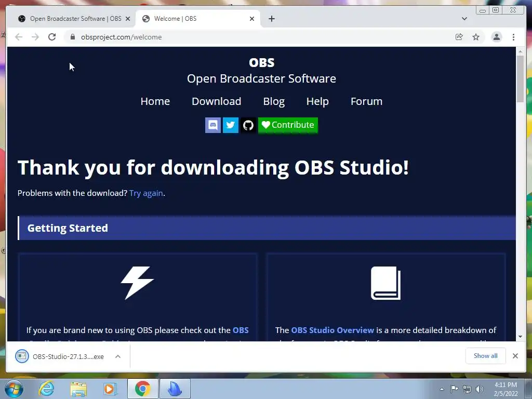Show hidden tray icons arrow
This screenshot has width=532, height=399.
(442, 389)
